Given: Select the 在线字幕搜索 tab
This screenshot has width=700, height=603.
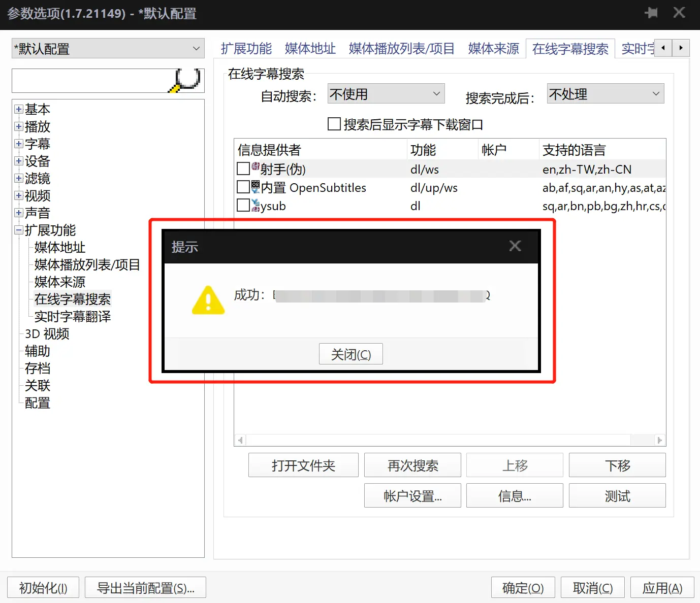Looking at the screenshot, I should pos(570,49).
